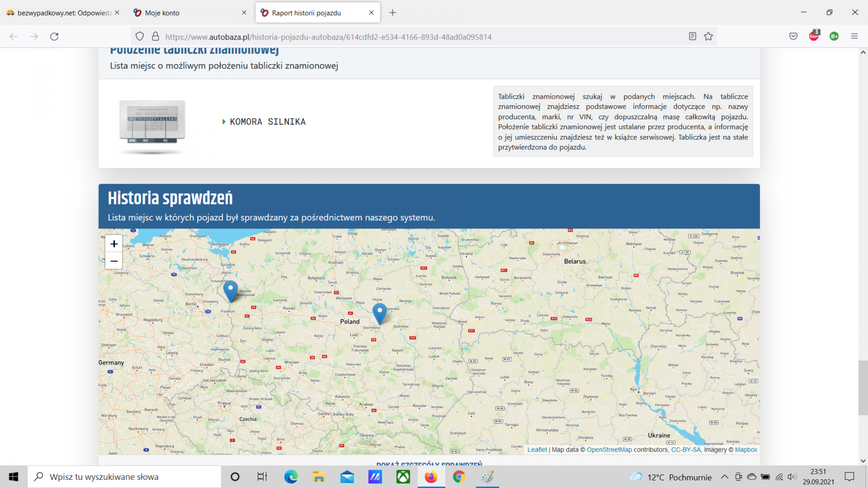Zoom in on the map with plus button
The image size is (868, 488).
pyautogui.click(x=114, y=244)
